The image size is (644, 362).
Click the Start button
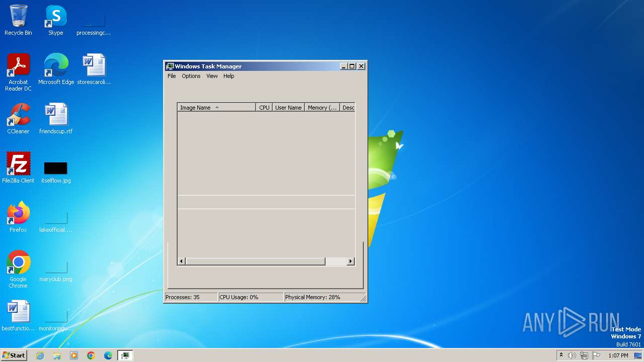[x=14, y=355]
